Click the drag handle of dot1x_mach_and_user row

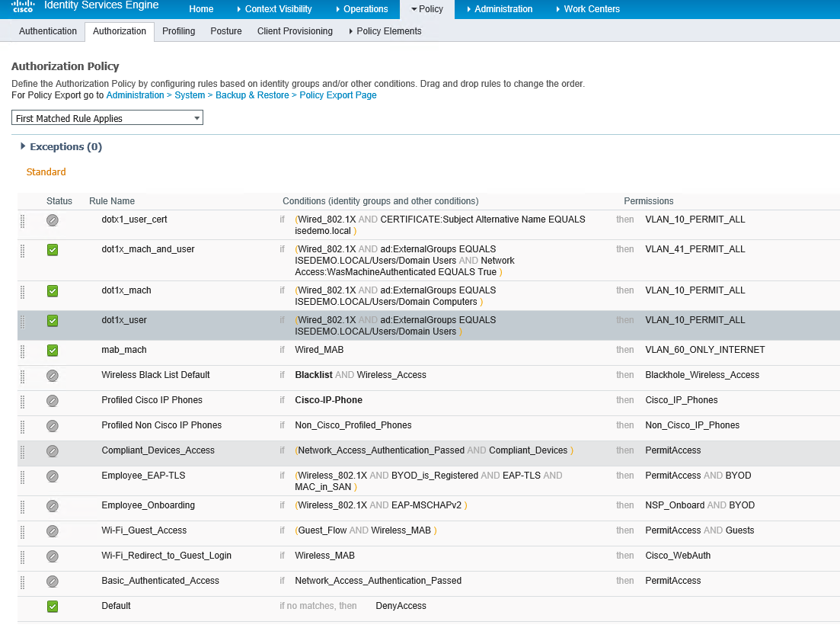[23, 251]
